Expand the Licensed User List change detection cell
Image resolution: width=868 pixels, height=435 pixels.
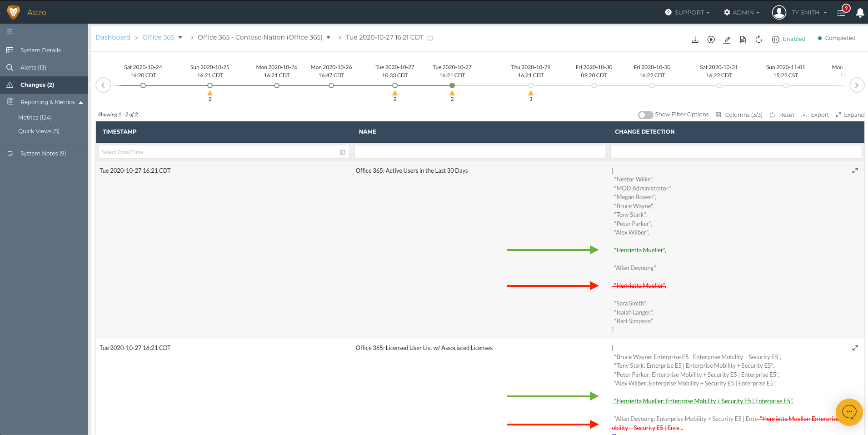click(855, 348)
